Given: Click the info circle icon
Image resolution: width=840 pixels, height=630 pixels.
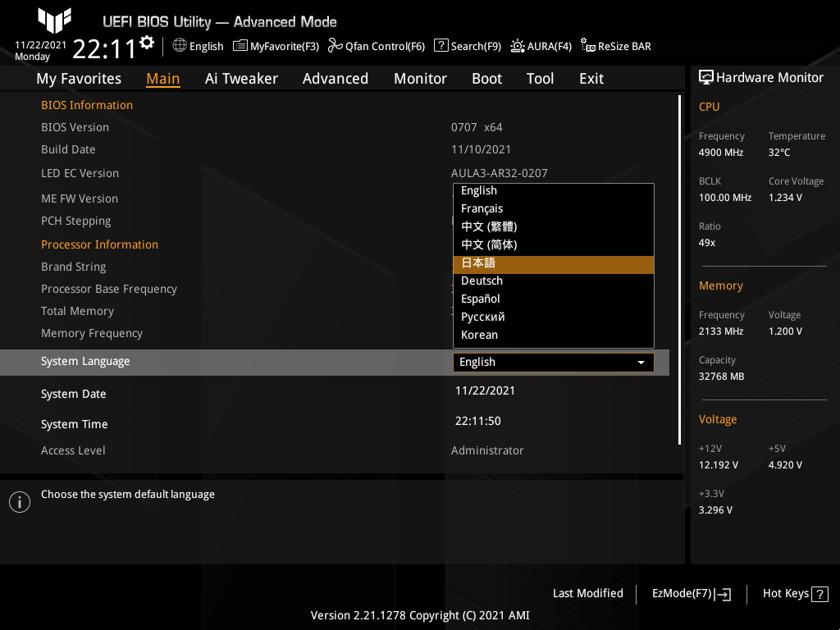Looking at the screenshot, I should (20, 502).
